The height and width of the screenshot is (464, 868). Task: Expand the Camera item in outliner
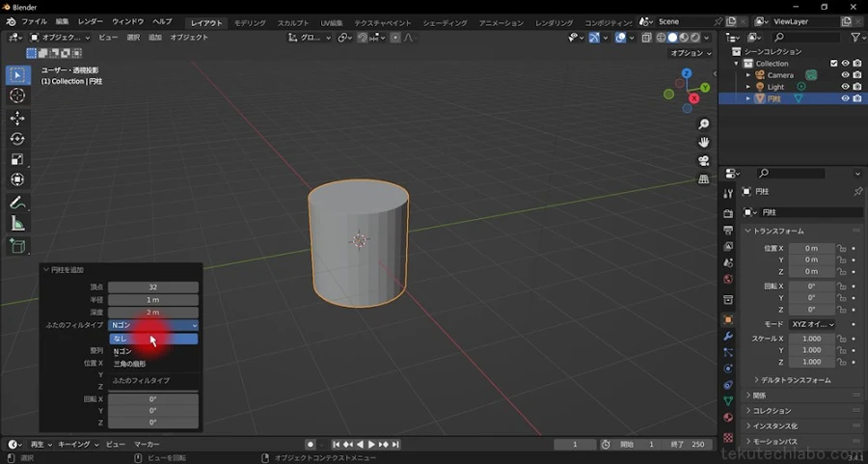point(748,75)
